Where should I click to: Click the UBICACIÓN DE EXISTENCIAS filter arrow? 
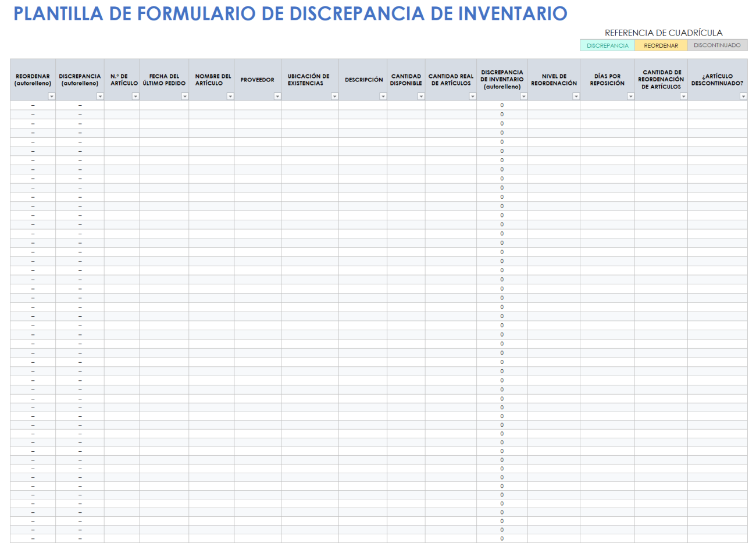[x=334, y=96]
